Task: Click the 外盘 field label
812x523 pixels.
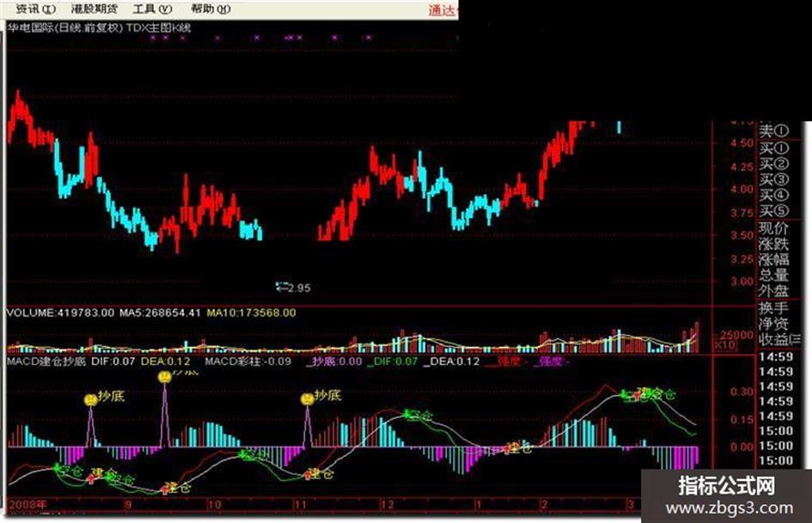Action: pos(773,290)
